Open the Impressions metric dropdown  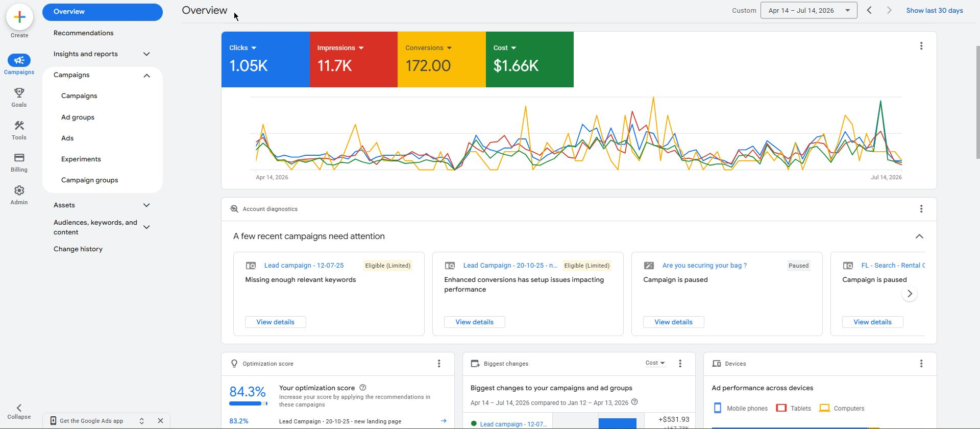click(x=340, y=47)
